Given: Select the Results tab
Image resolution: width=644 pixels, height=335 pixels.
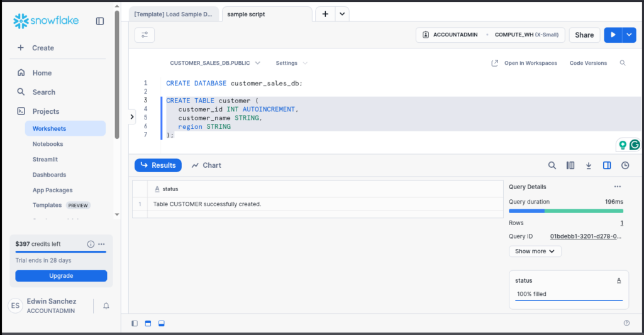Looking at the screenshot, I should tap(158, 165).
